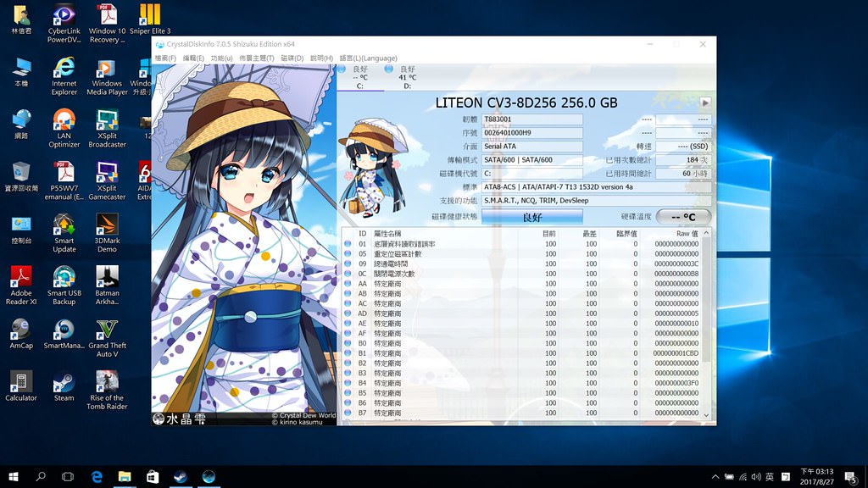868x488 pixels.
Task: Click the power-on count value 184 次
Action: point(683,160)
